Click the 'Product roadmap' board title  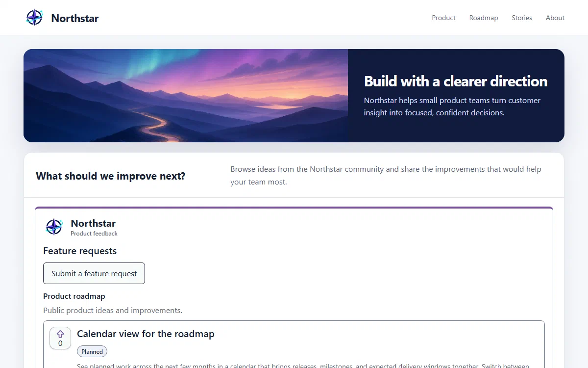click(74, 296)
